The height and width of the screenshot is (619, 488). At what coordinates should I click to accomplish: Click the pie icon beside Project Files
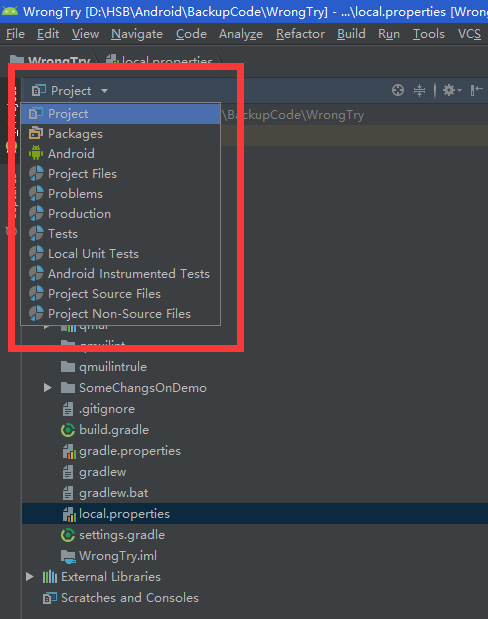[36, 174]
